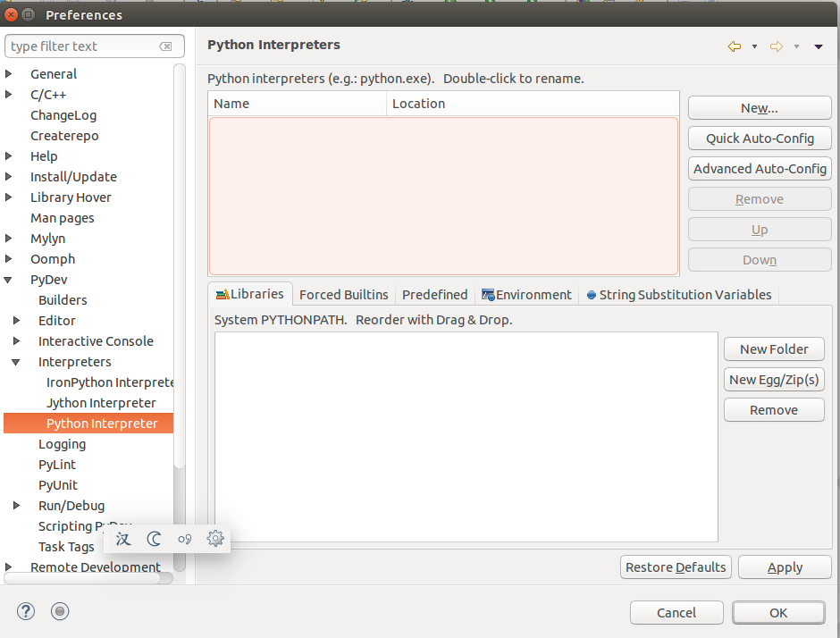Click the back navigation arrow icon

point(735,46)
